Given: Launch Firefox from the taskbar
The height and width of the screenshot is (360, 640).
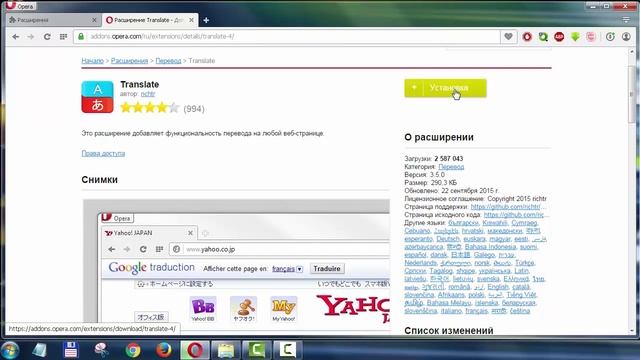Looking at the screenshot, I should pyautogui.click(x=164, y=350).
